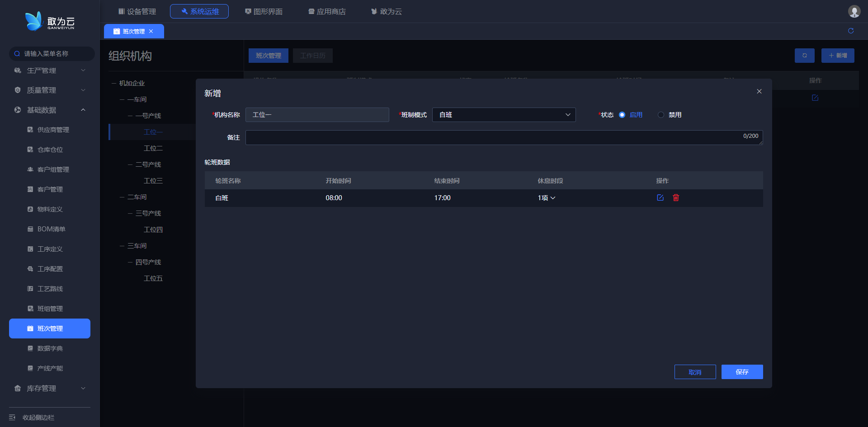Select the 禁用 radio button
The width and height of the screenshot is (868, 427).
(x=661, y=115)
